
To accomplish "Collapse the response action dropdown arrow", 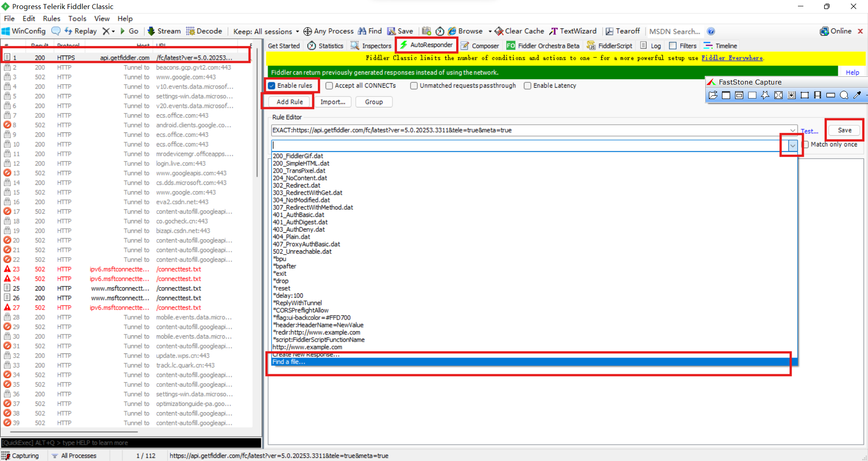I will 793,145.
